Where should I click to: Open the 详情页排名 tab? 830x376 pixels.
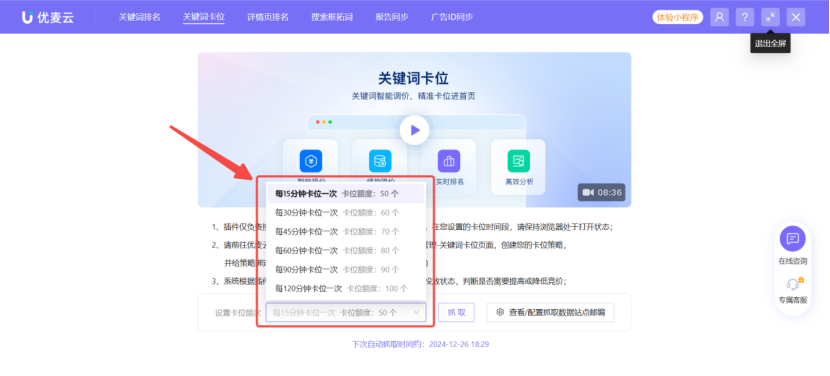pyautogui.click(x=268, y=17)
